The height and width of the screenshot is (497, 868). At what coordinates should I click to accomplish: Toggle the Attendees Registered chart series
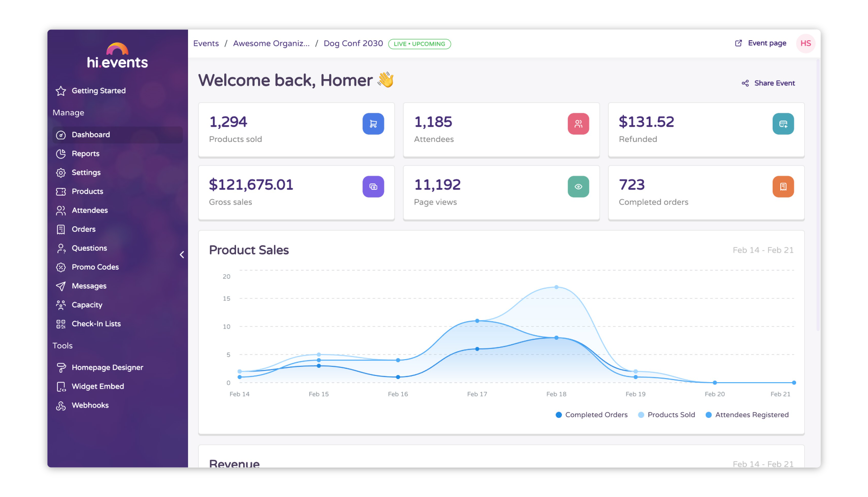[x=748, y=415]
